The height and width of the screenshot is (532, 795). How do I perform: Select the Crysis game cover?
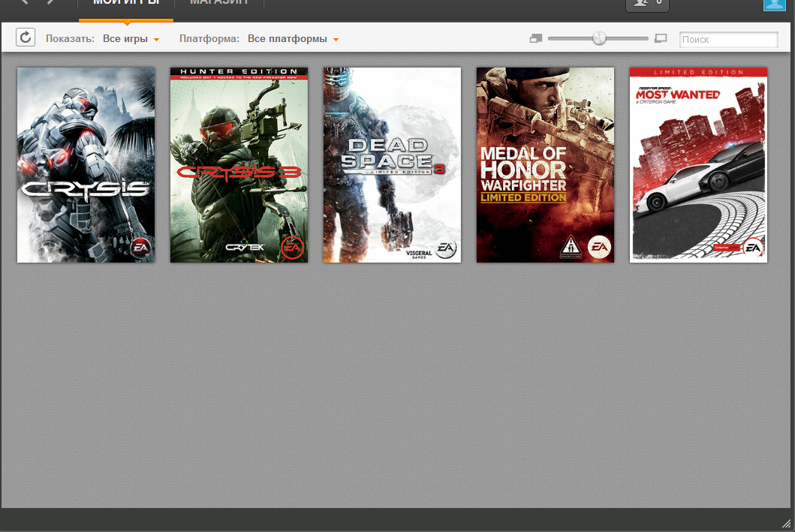pos(86,165)
